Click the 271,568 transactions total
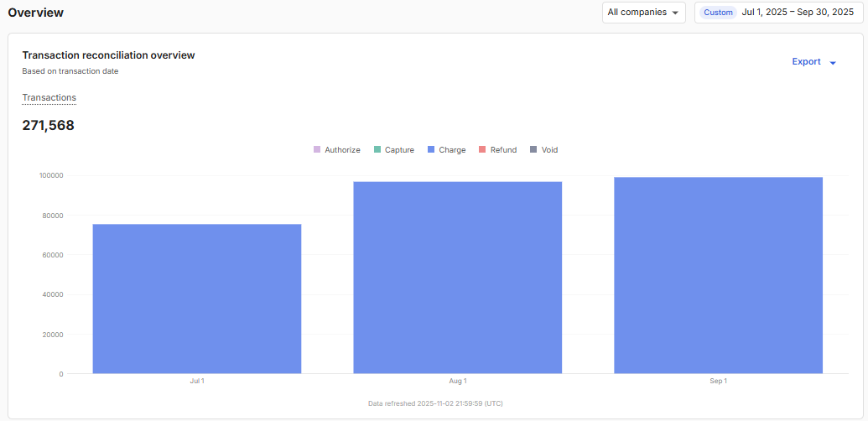 48,126
